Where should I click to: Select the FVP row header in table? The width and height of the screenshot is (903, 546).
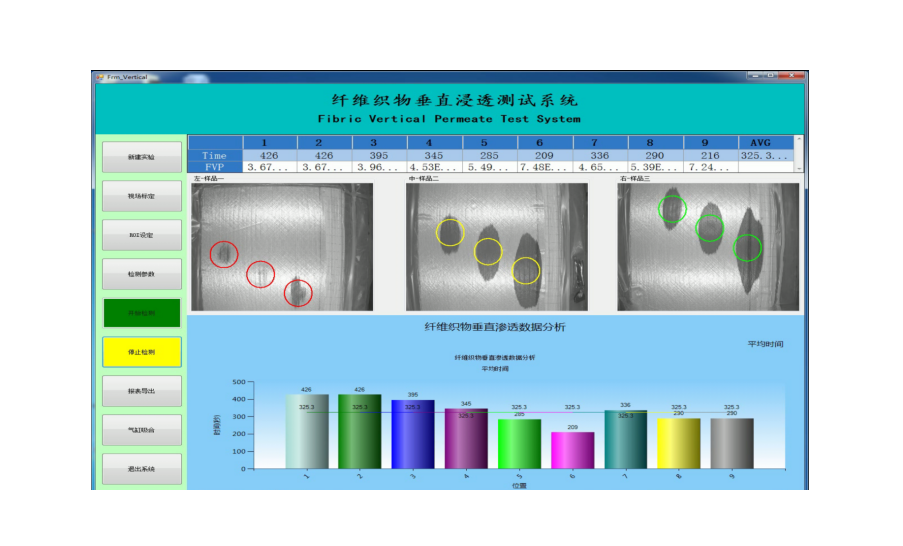[x=214, y=168]
